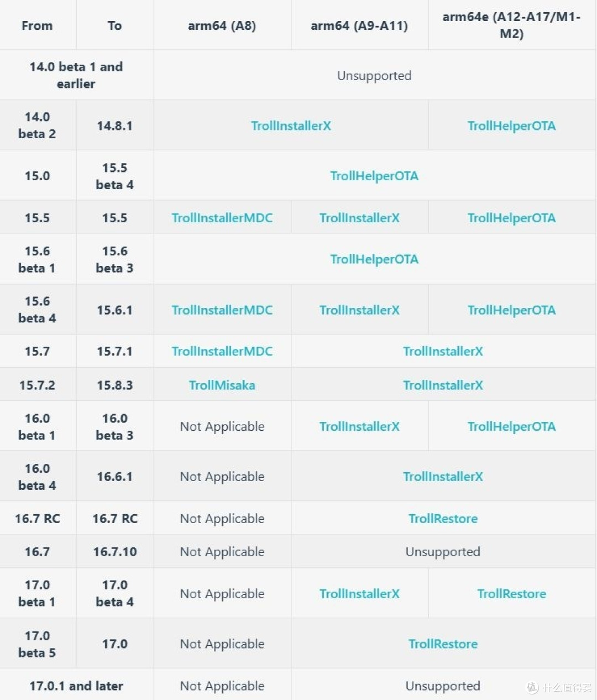Open TrollHelperOTA link in 14.8.1 row
The width and height of the screenshot is (597, 700).
[511, 126]
